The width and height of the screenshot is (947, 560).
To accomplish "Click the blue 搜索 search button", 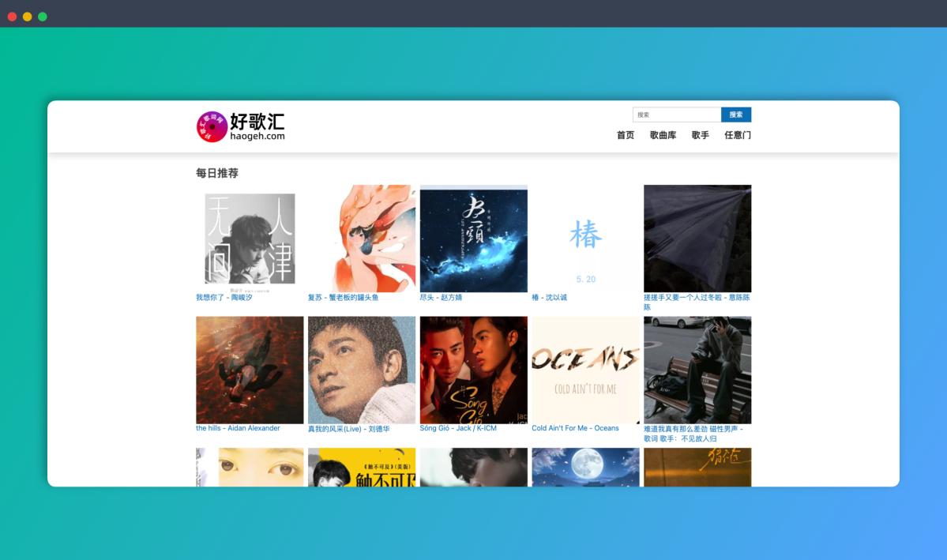I will [735, 115].
